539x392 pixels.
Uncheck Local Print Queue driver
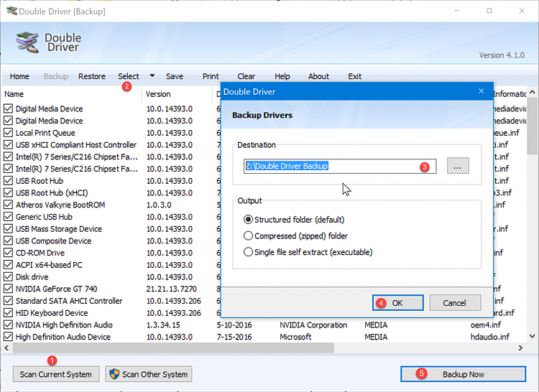point(8,133)
